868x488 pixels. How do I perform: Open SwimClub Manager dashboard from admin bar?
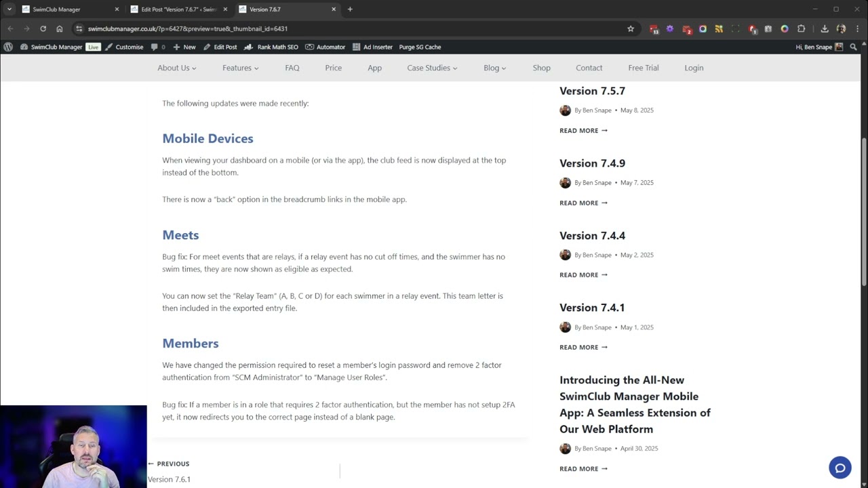52,47
